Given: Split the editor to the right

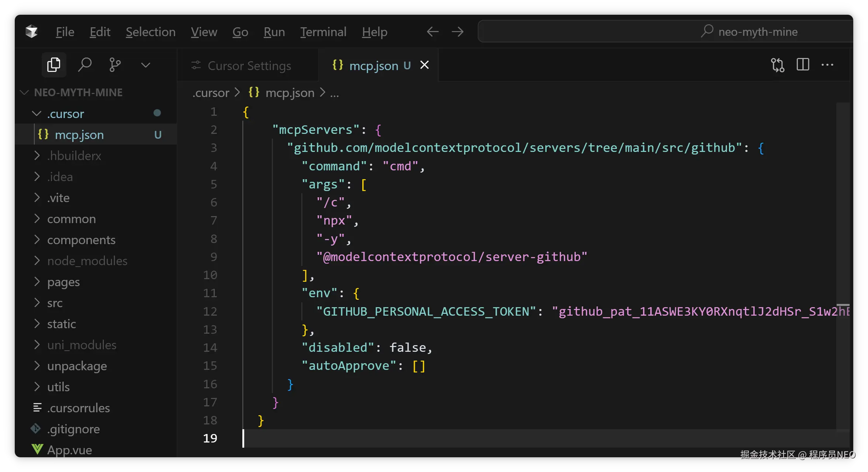Looking at the screenshot, I should point(803,65).
